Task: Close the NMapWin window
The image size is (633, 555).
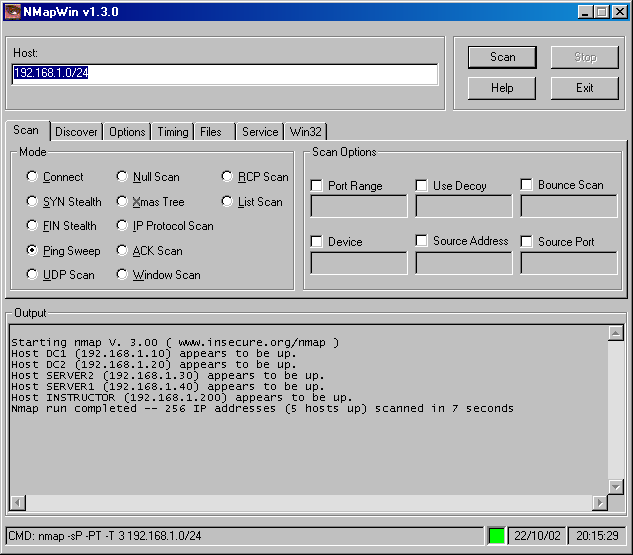Action: [x=619, y=12]
